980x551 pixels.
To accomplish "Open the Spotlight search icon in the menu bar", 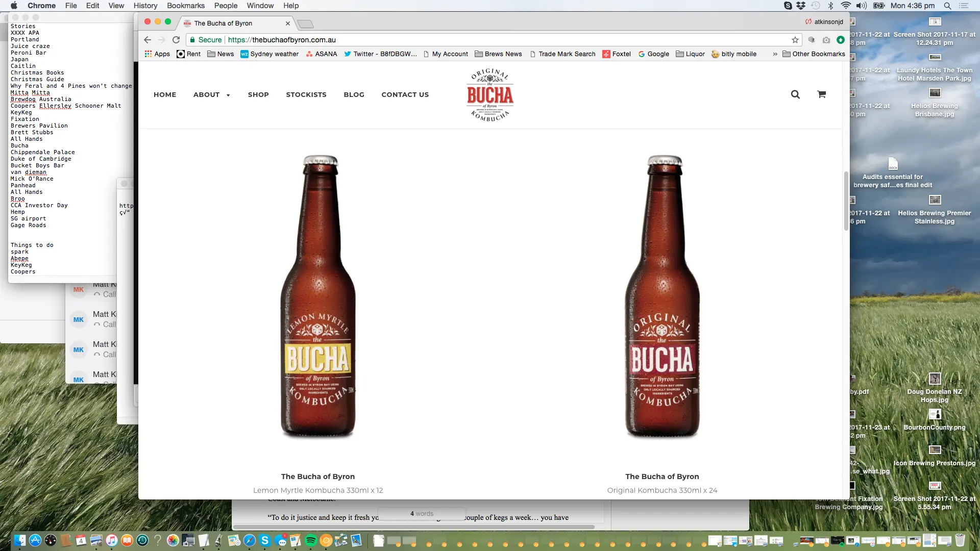I will (947, 6).
